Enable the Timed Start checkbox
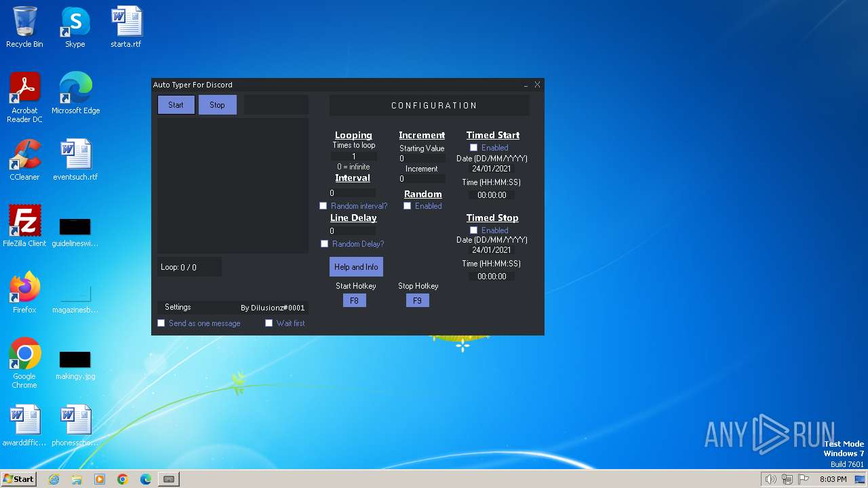 473,148
